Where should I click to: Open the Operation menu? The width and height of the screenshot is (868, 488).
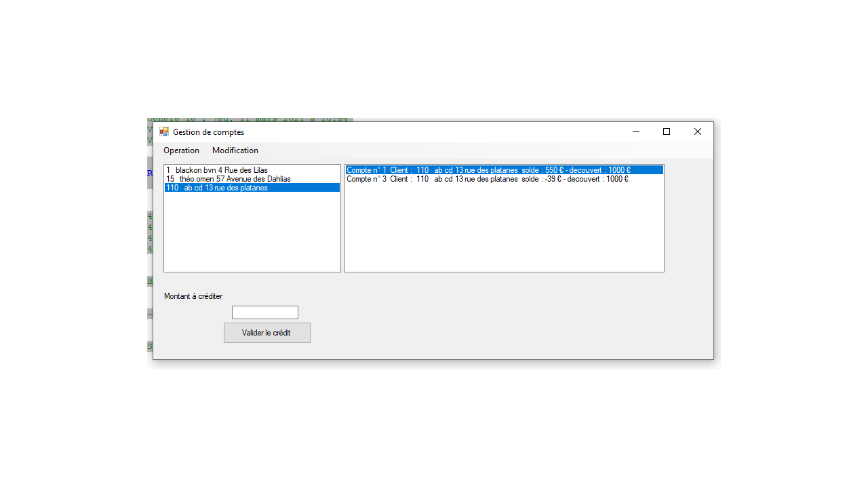point(181,150)
